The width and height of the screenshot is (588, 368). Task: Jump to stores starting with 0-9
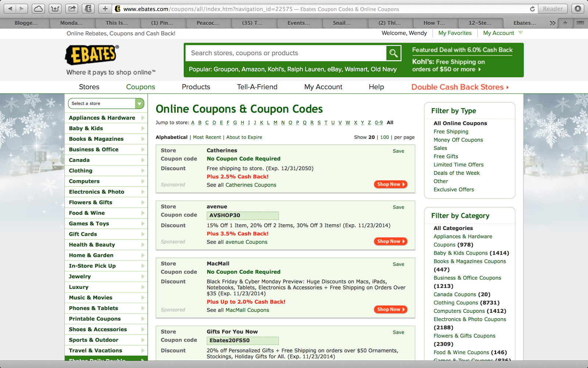tap(379, 123)
